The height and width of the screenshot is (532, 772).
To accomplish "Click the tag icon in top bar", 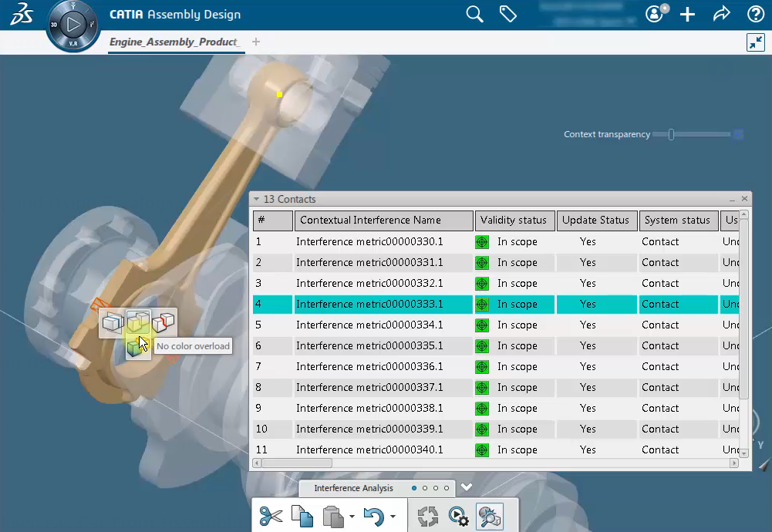I will [x=508, y=14].
